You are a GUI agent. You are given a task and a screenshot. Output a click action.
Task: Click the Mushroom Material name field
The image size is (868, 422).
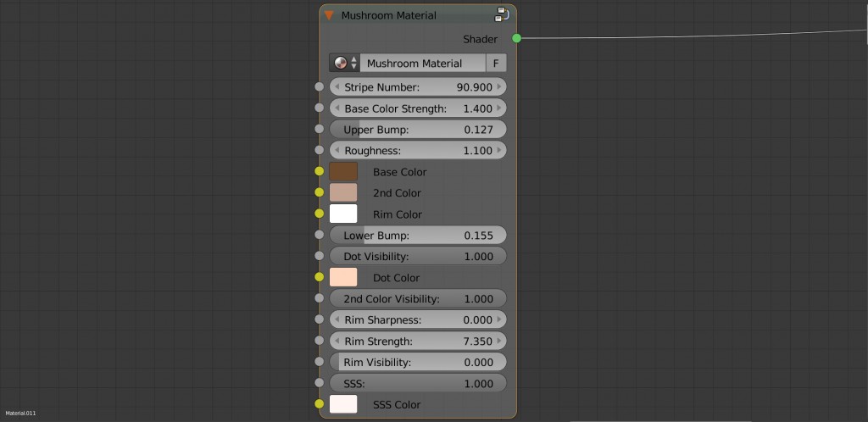pyautogui.click(x=421, y=64)
